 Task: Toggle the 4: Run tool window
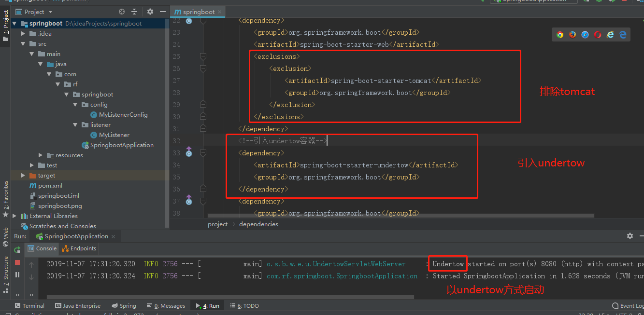click(x=207, y=306)
